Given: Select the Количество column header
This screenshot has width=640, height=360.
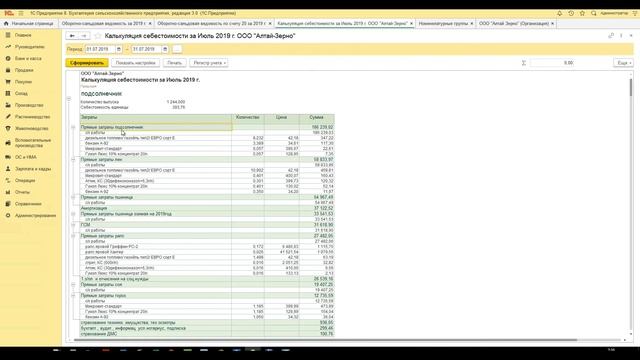Looking at the screenshot, I should click(x=248, y=118).
